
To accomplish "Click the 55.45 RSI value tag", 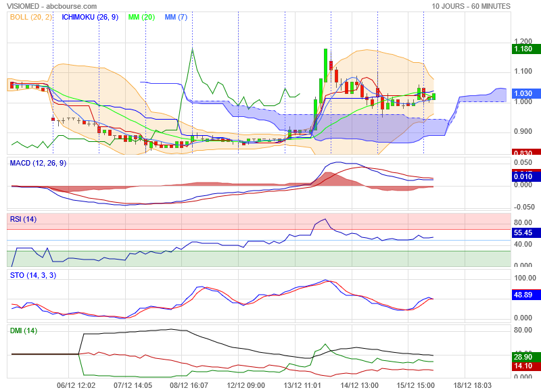I will tap(523, 232).
